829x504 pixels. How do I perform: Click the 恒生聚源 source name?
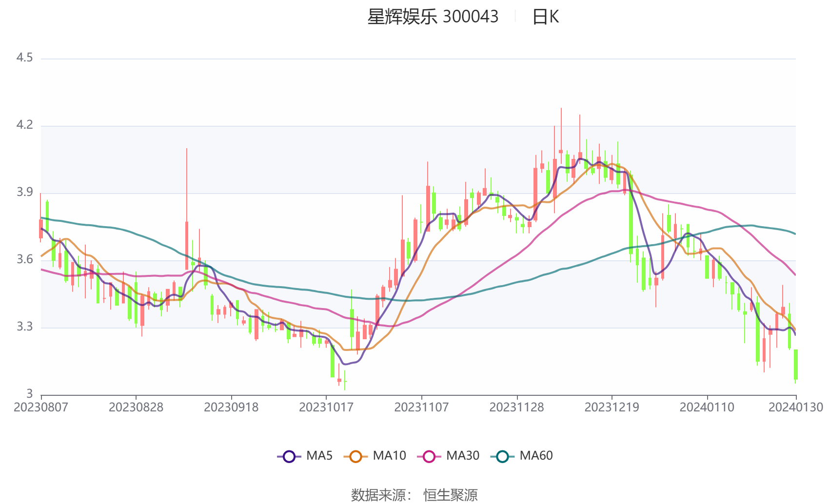pos(451,495)
